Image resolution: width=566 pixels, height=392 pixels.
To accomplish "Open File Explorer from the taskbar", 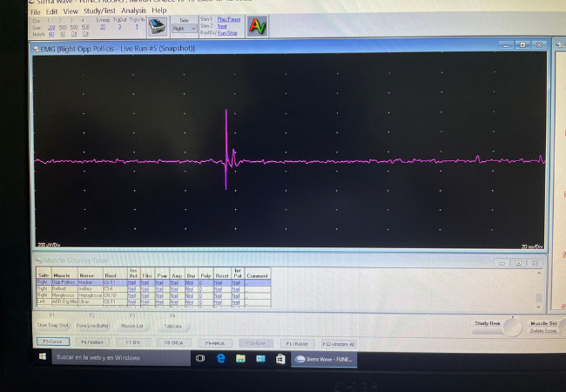I will [x=240, y=358].
